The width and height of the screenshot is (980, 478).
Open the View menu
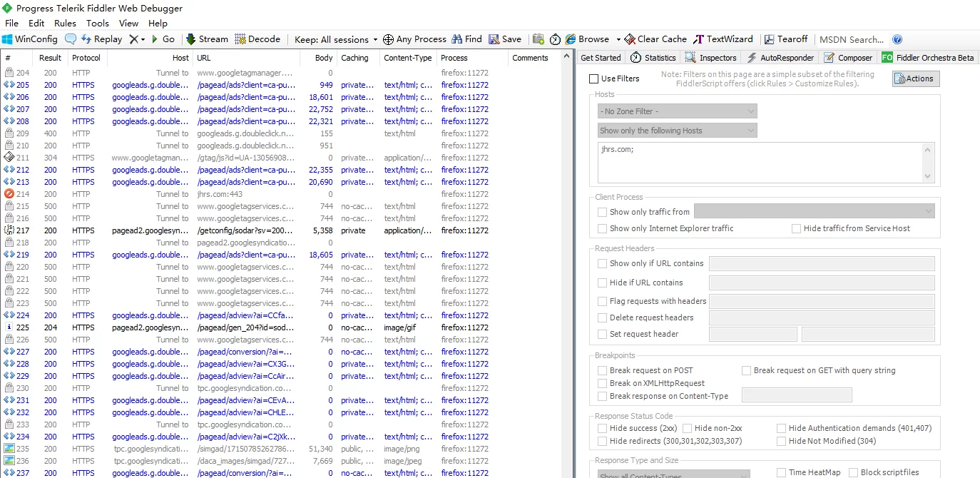[129, 24]
